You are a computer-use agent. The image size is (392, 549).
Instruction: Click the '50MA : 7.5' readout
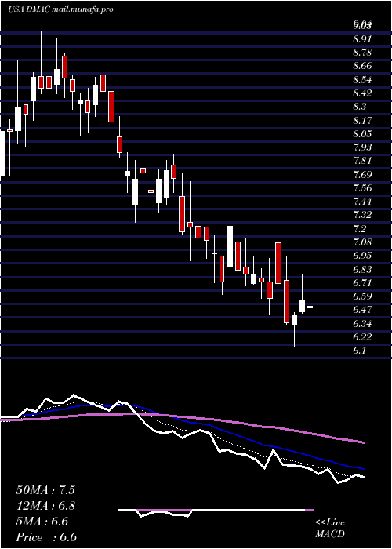pyautogui.click(x=45, y=490)
